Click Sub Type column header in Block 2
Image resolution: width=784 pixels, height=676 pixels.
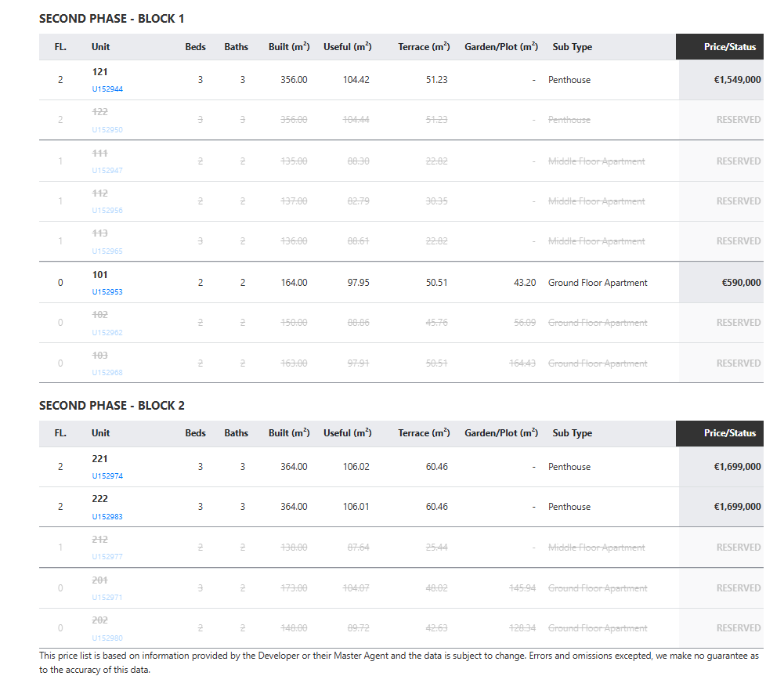572,433
